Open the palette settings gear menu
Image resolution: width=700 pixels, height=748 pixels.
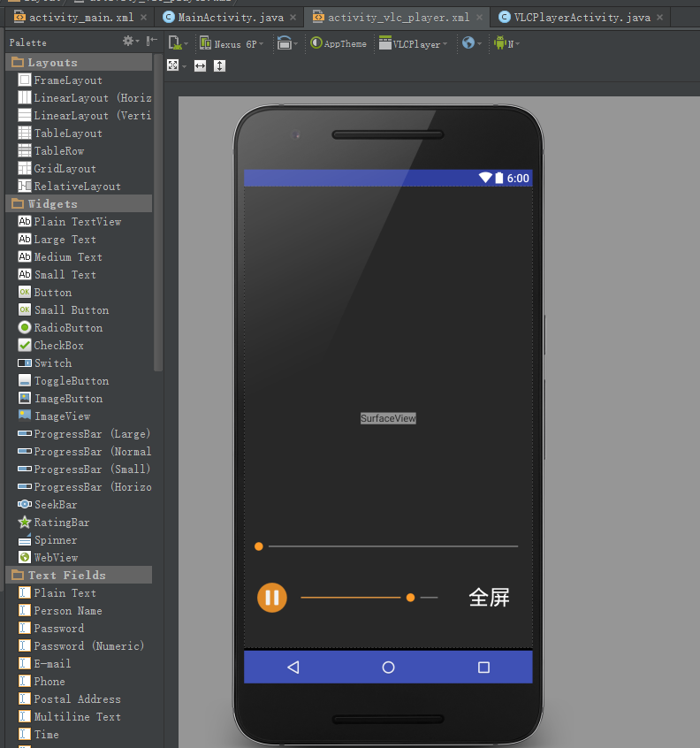pos(130,42)
